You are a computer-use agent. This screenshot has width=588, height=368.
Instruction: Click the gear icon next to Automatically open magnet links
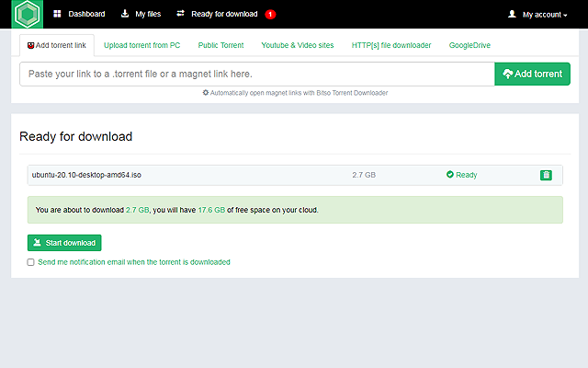click(x=206, y=92)
